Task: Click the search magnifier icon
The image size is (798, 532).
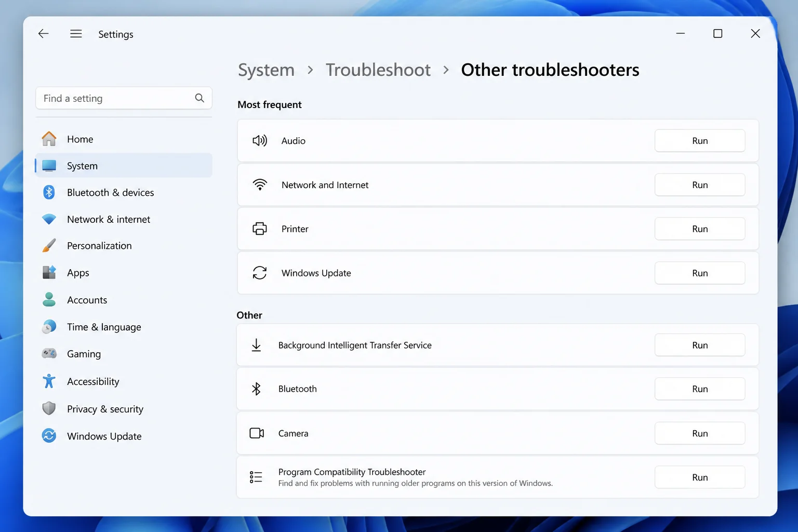Action: click(199, 98)
